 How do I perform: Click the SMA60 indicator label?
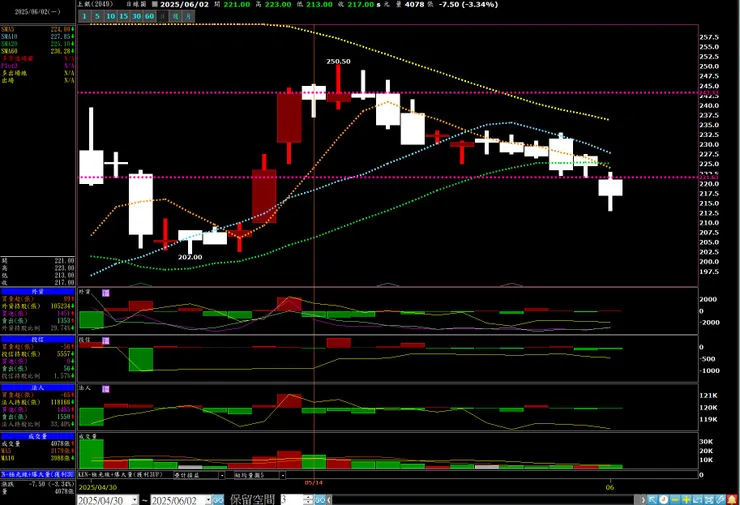(9, 51)
